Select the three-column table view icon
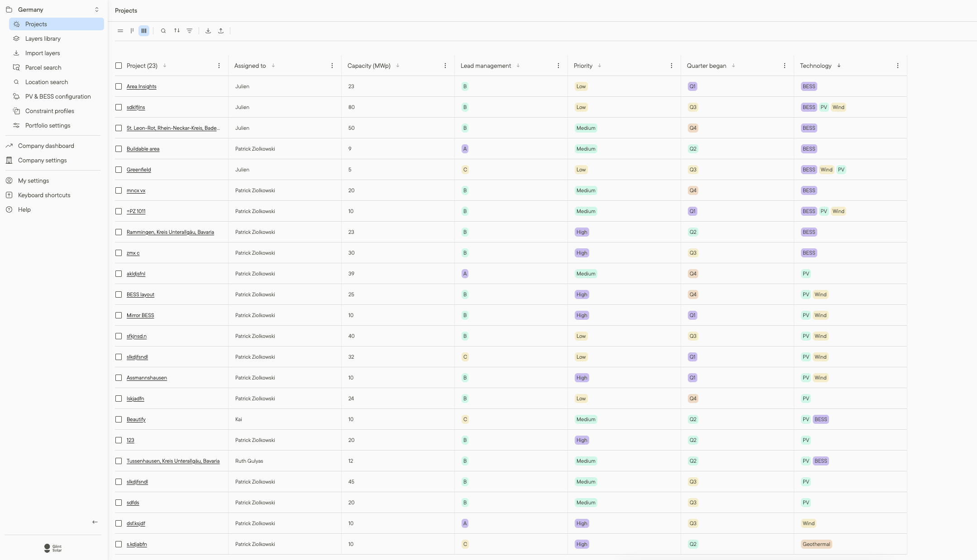The width and height of the screenshot is (977, 560). tap(144, 31)
